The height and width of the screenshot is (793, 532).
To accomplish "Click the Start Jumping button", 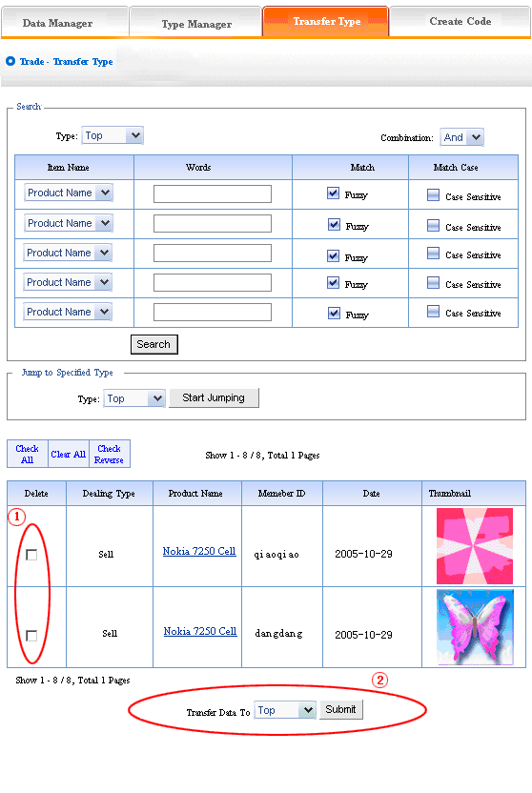I will (x=214, y=397).
